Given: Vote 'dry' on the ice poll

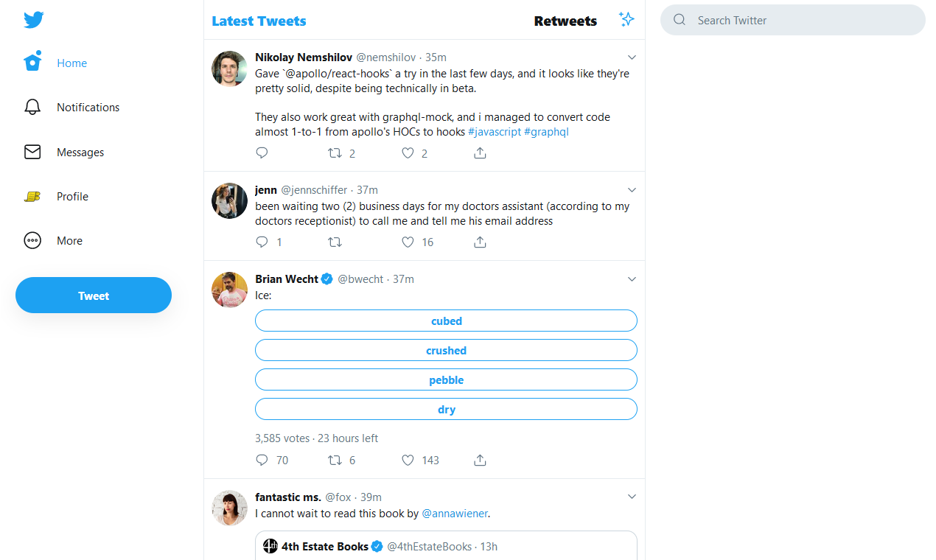Looking at the screenshot, I should (x=446, y=409).
